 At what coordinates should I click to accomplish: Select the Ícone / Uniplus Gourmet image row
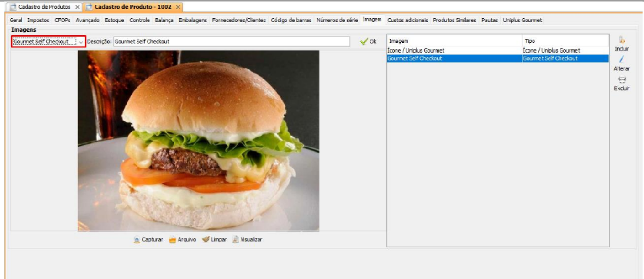click(x=498, y=51)
